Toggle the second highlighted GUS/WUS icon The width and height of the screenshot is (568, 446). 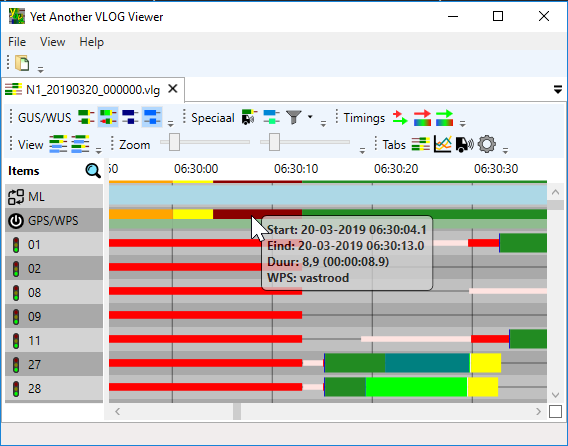[108, 117]
